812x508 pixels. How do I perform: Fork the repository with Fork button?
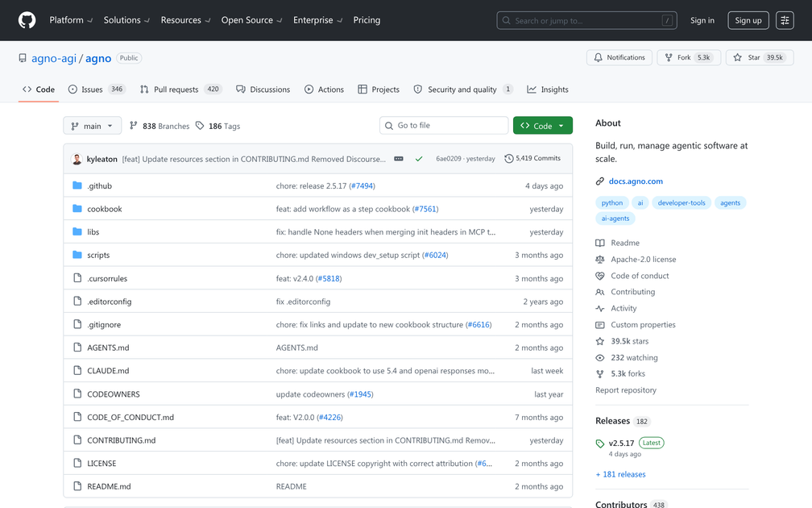tap(689, 57)
